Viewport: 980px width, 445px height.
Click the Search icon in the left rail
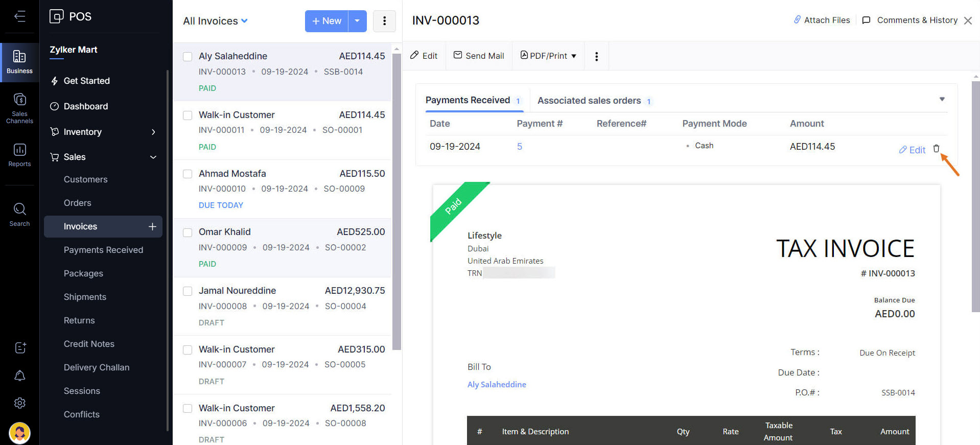click(x=19, y=214)
